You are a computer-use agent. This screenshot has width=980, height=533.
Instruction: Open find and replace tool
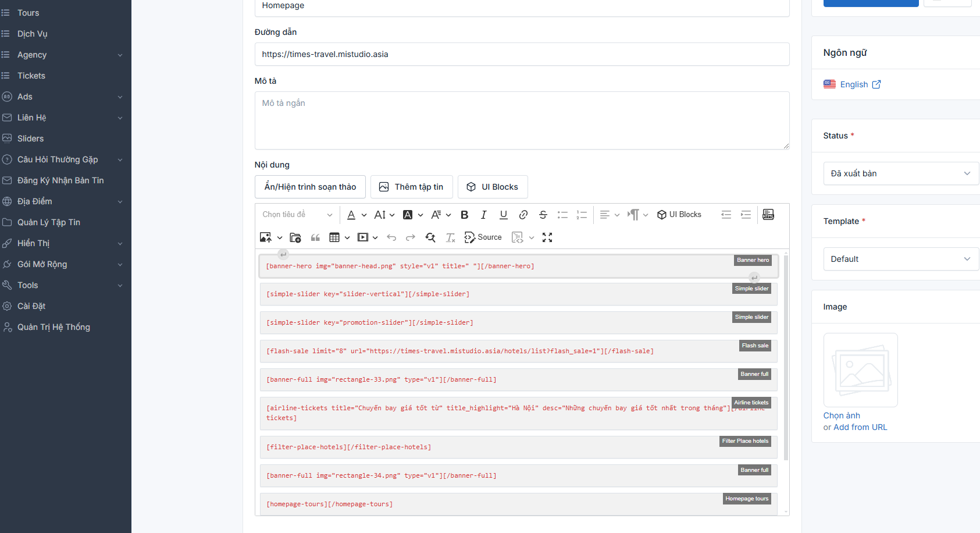(x=430, y=237)
